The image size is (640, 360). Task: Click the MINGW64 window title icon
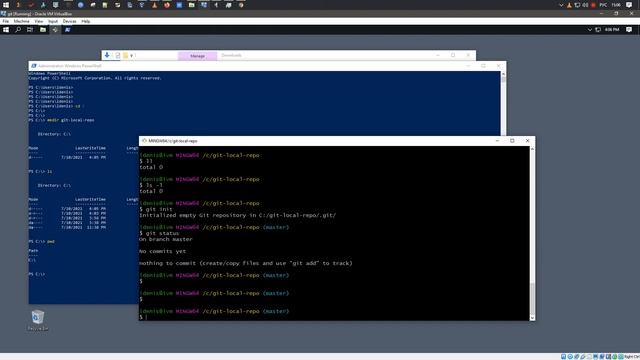[144, 141]
